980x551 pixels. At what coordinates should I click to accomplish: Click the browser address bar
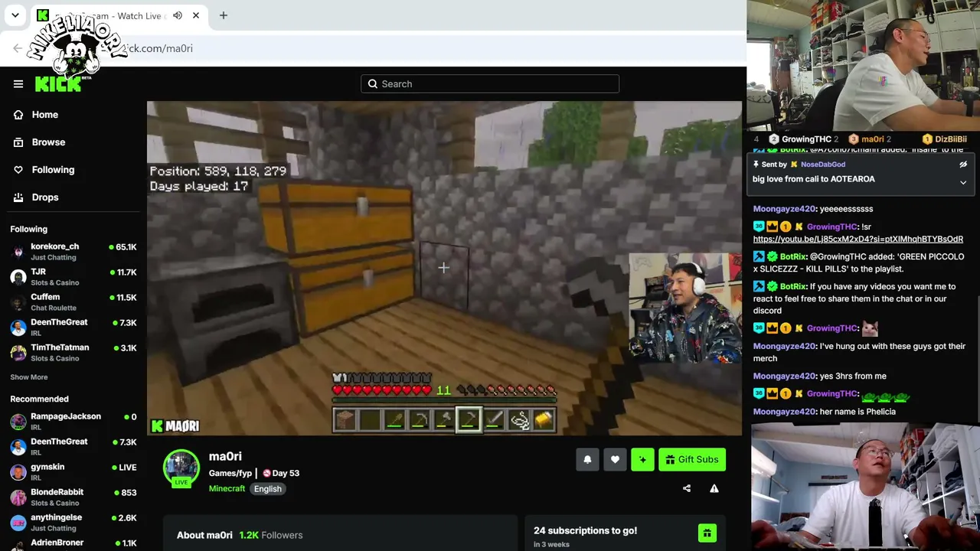pyautogui.click(x=429, y=48)
